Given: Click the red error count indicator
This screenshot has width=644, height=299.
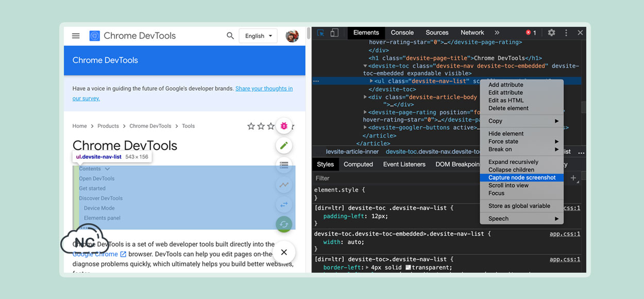Looking at the screenshot, I should click(531, 32).
